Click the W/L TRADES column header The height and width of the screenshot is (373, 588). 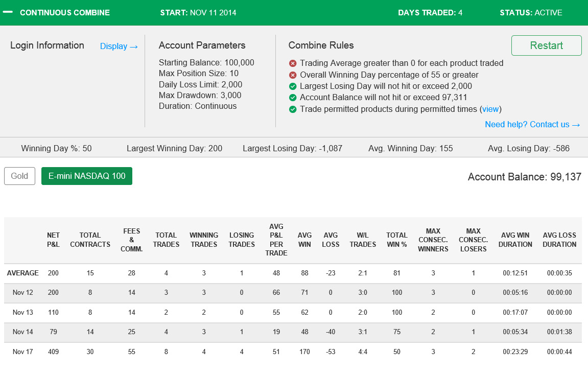pyautogui.click(x=363, y=240)
